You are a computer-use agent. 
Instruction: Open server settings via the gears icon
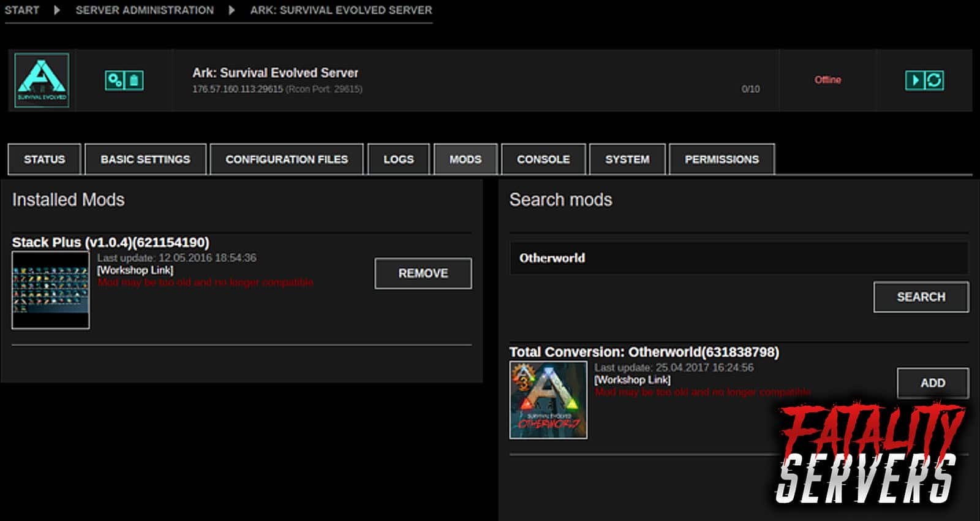[x=115, y=80]
